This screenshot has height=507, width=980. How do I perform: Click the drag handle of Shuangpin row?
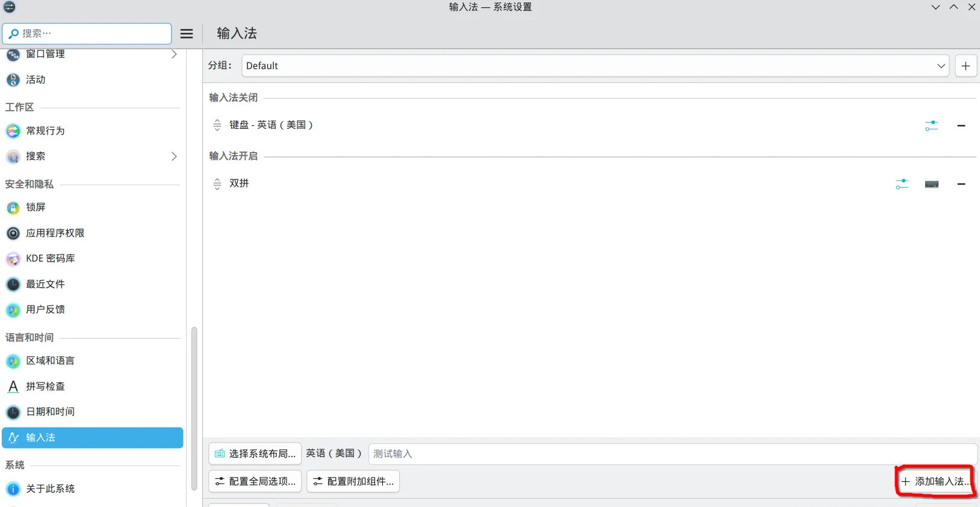pos(217,184)
